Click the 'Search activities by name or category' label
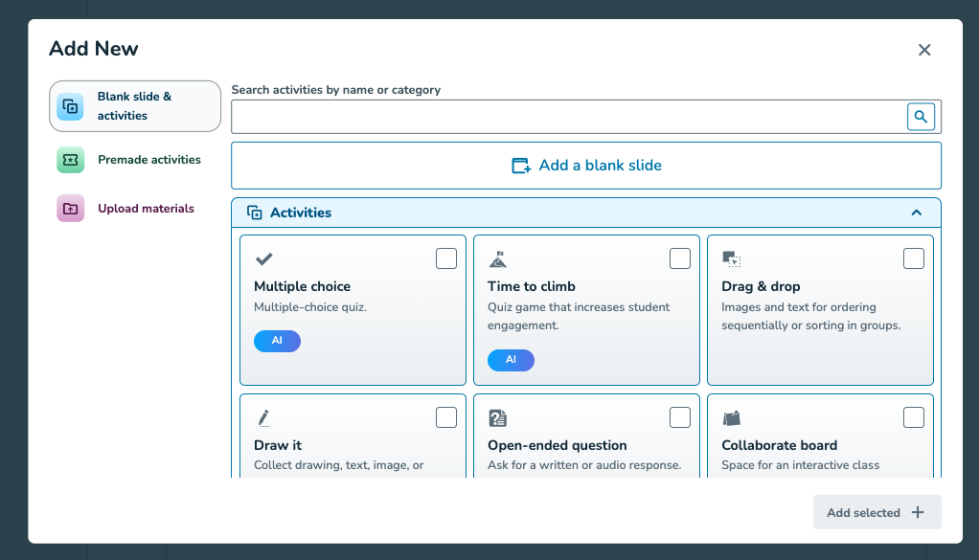The width and height of the screenshot is (979, 560). (x=336, y=90)
